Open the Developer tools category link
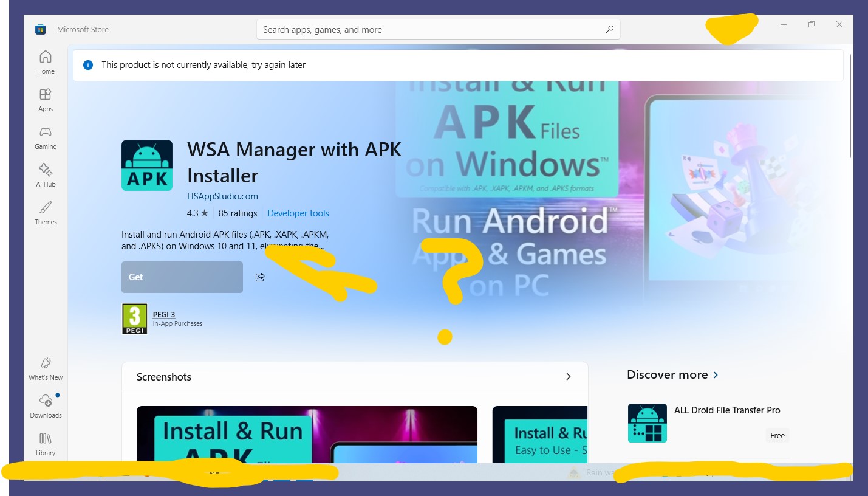The height and width of the screenshot is (496, 868). pos(298,213)
